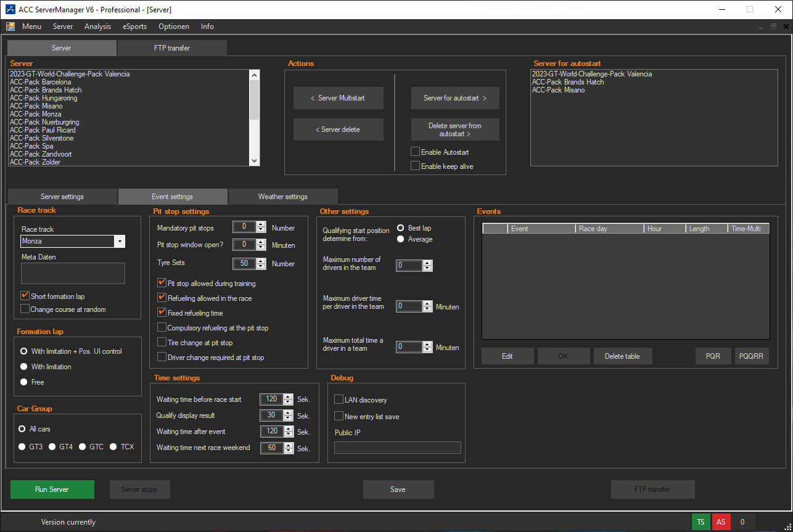Select the GT3 car group
Viewport: 793px width, 532px height.
click(x=22, y=447)
